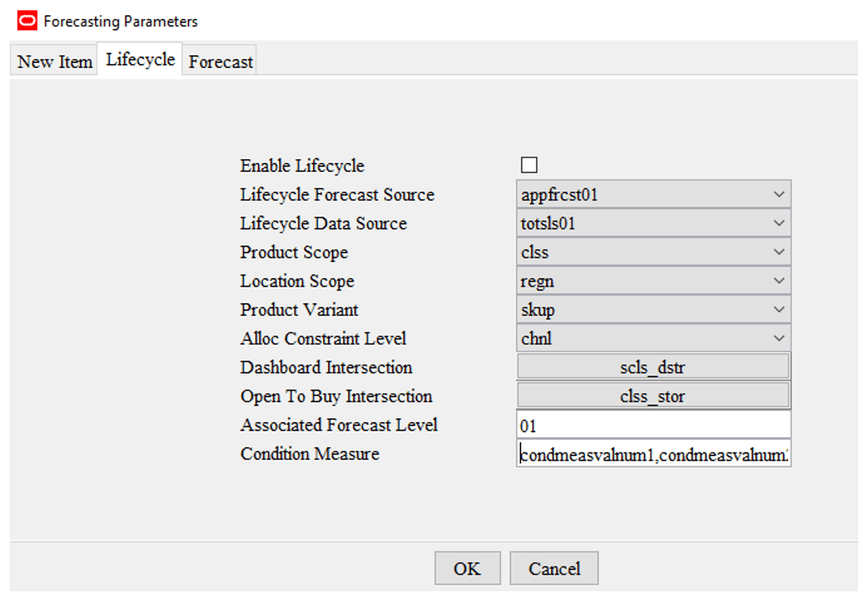Viewport: 868px width, 595px height.
Task: Open the Product Variant dropdown showing skup
Action: [652, 309]
